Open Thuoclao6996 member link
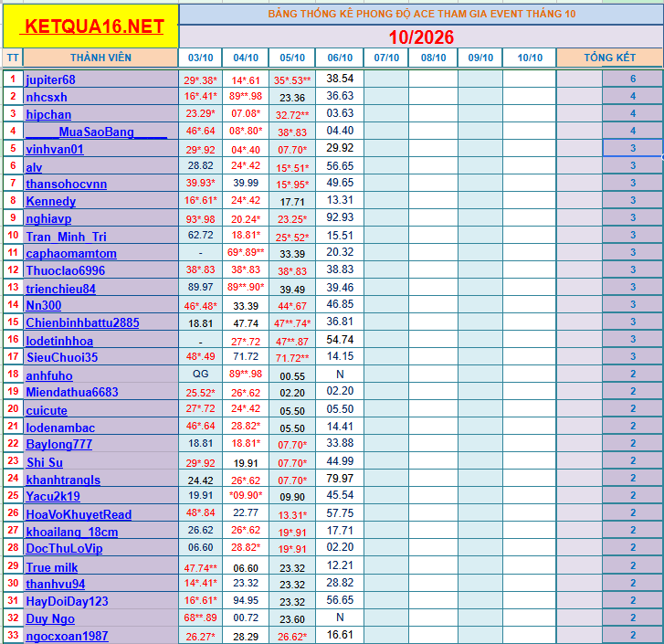The height and width of the screenshot is (644, 664). pos(65,270)
